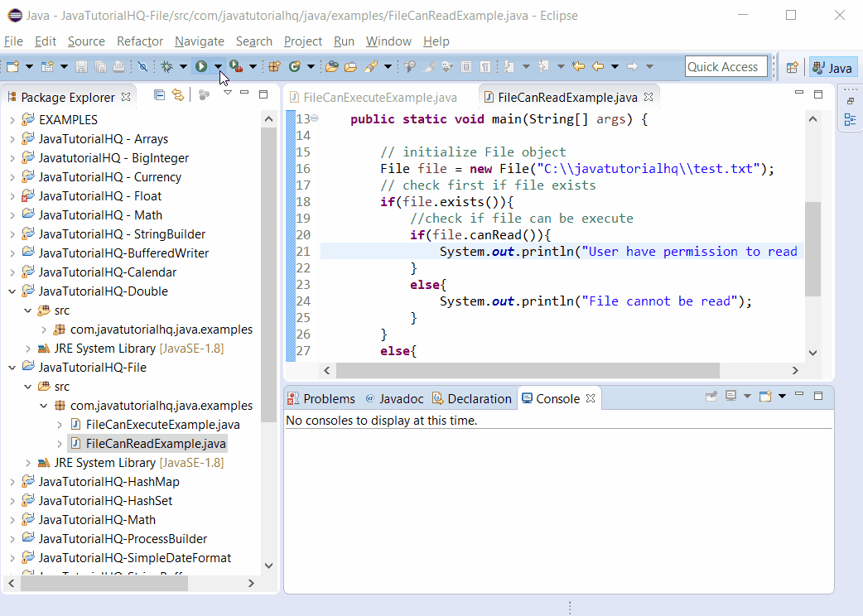The image size is (863, 616).
Task: Click the Open Type icon in toolbar
Action: pos(332,67)
